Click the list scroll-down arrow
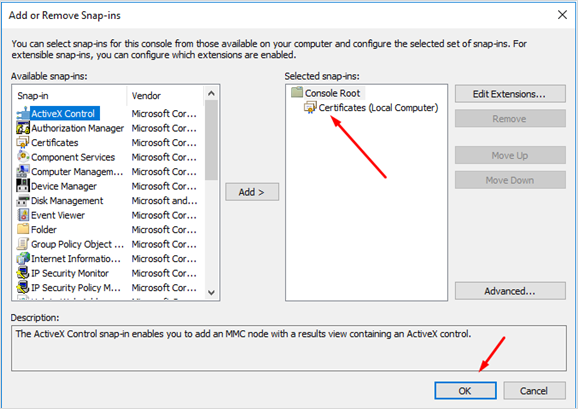This screenshot has width=578, height=409. (211, 293)
